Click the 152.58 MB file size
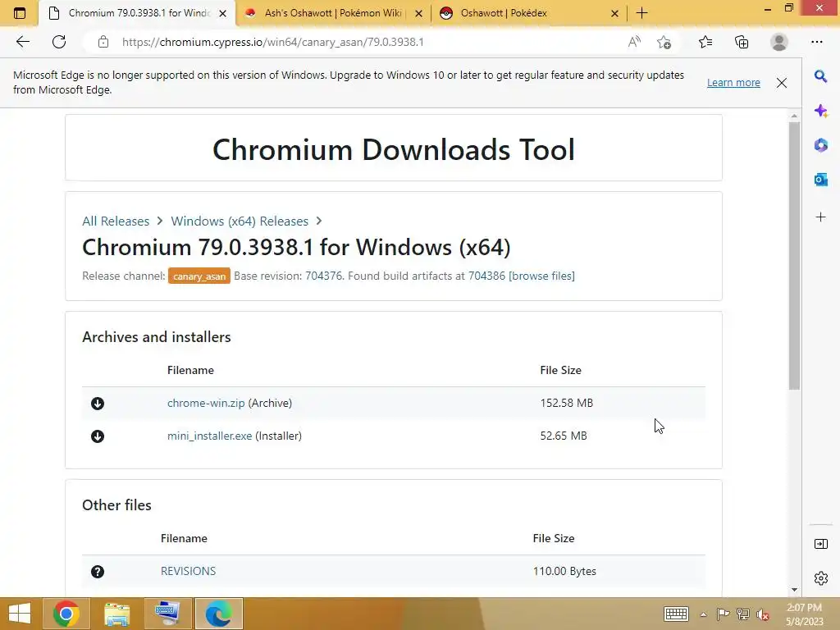The height and width of the screenshot is (630, 840). click(x=566, y=403)
